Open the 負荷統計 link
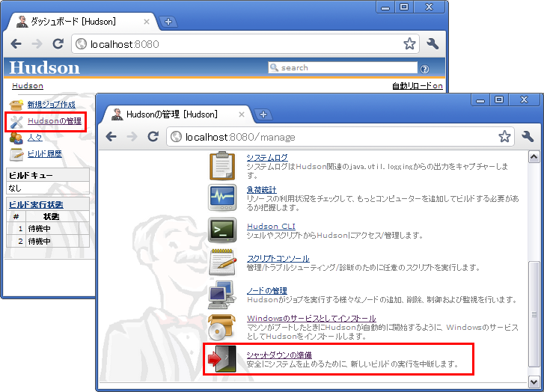The height and width of the screenshot is (392, 544). coord(262,190)
